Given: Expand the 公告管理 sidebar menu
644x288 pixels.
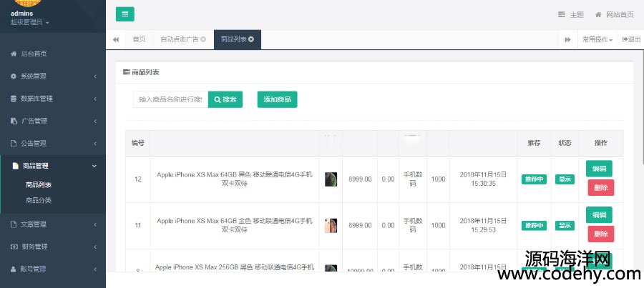Looking at the screenshot, I should [x=52, y=144].
